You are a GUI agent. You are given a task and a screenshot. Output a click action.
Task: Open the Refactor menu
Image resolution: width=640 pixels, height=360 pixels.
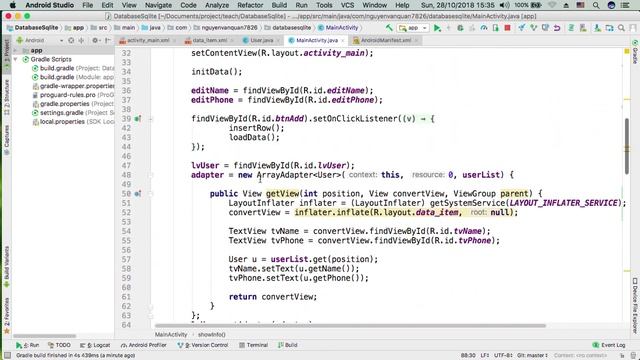[x=250, y=5]
